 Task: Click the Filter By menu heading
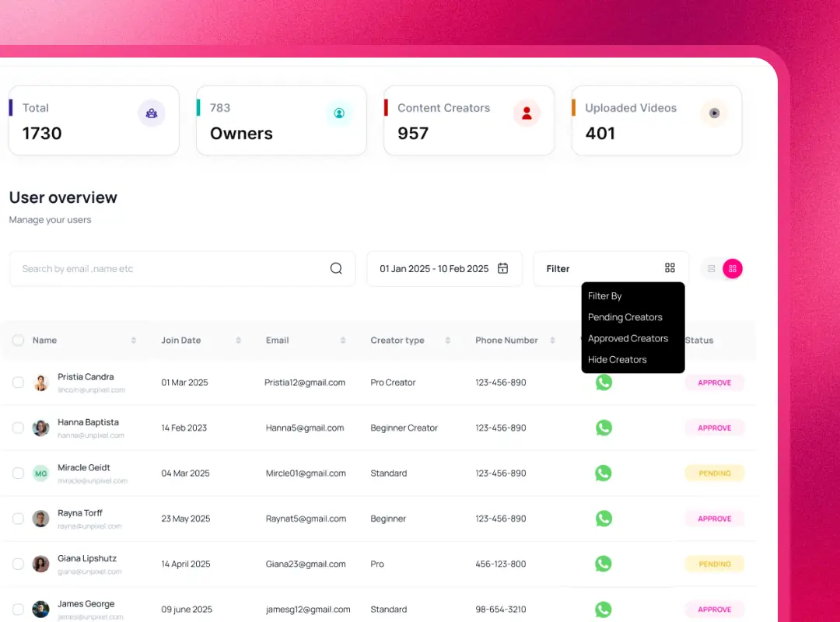click(604, 295)
